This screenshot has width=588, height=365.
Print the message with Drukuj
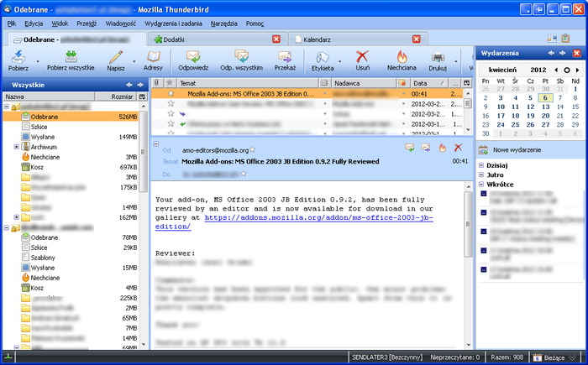pos(438,60)
